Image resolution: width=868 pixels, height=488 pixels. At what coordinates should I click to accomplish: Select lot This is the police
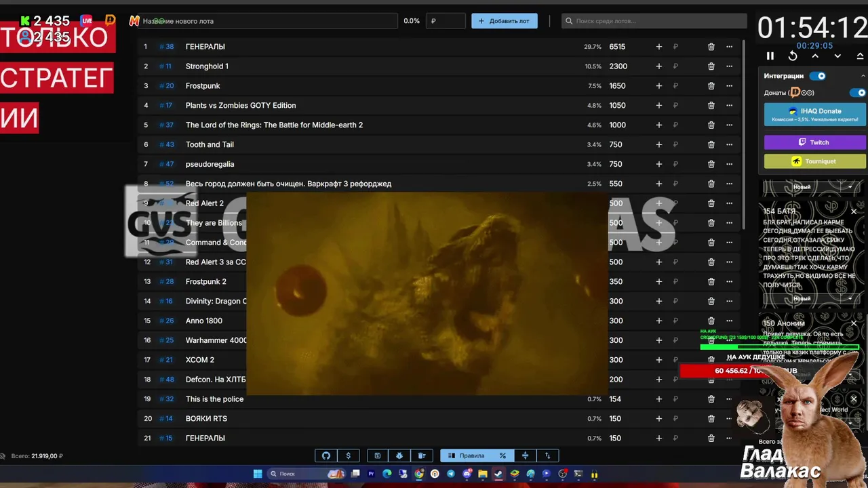pos(214,399)
